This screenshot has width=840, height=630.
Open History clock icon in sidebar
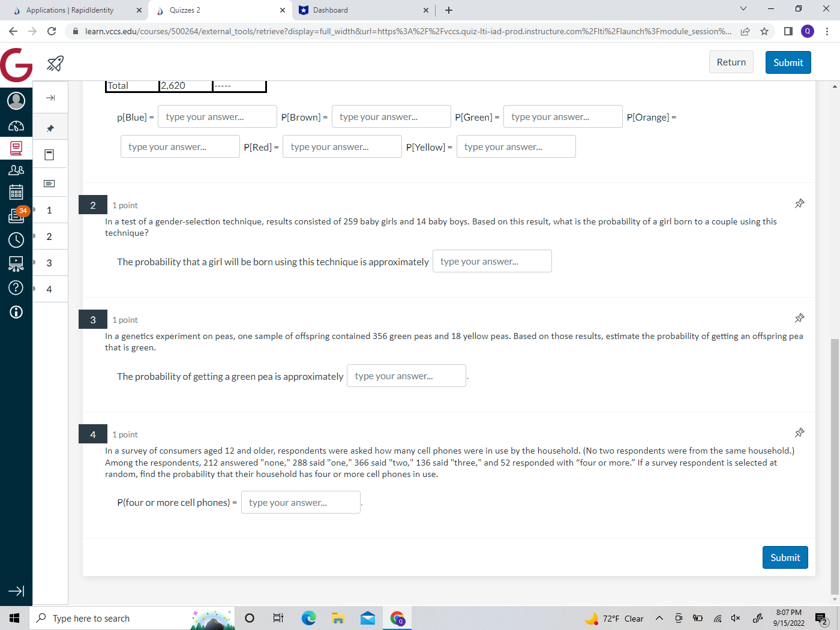pos(16,240)
